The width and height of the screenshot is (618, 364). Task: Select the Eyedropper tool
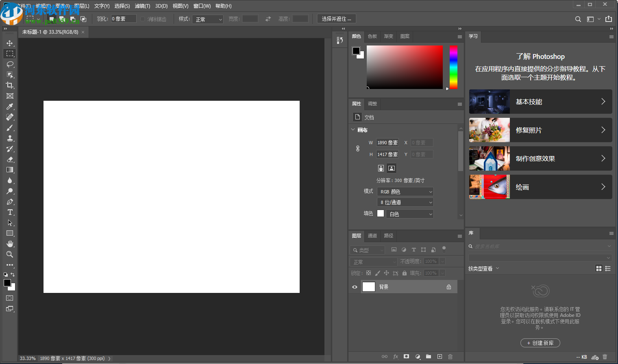tap(10, 106)
